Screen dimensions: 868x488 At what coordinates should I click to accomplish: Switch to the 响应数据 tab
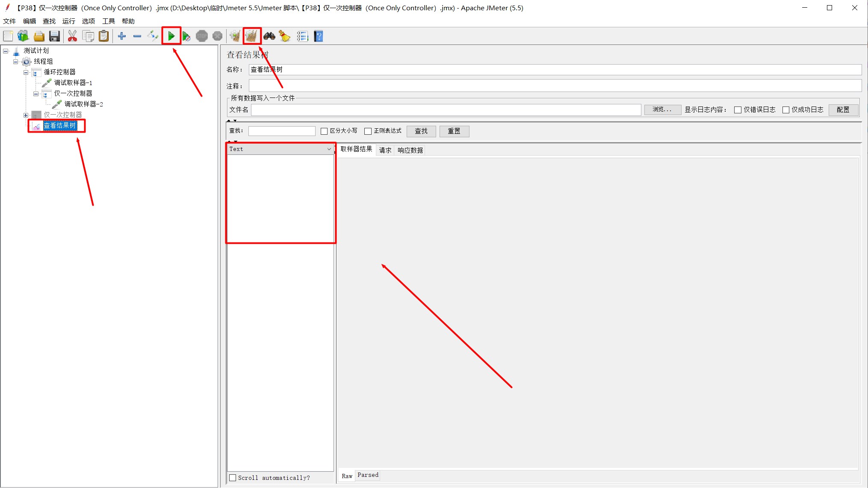pos(410,150)
